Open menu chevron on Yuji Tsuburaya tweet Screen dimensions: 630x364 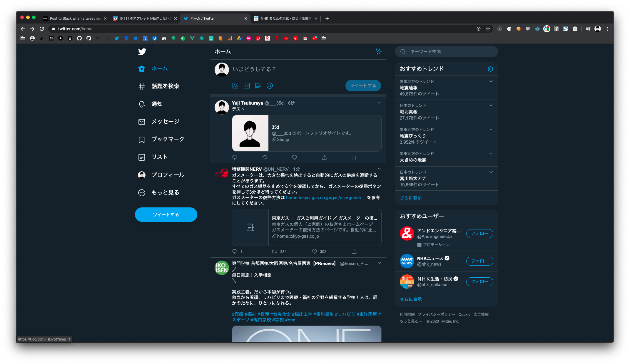pyautogui.click(x=379, y=103)
